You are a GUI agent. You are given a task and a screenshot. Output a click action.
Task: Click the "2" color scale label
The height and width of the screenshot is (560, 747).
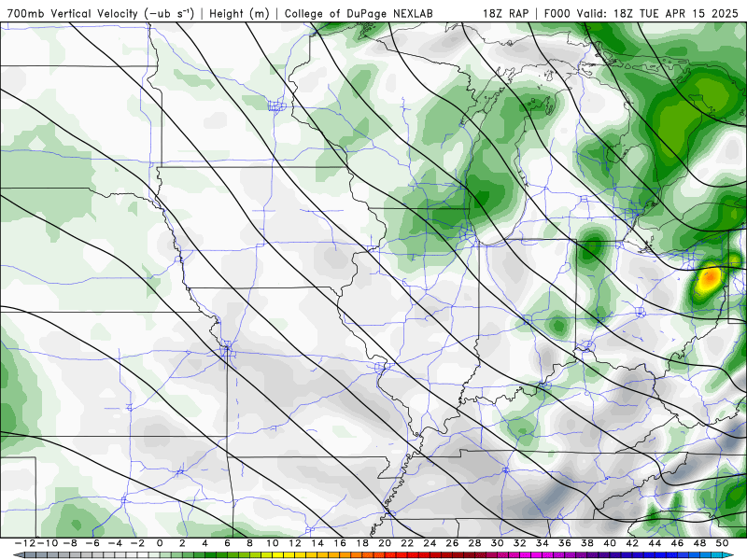pyautogui.click(x=182, y=543)
